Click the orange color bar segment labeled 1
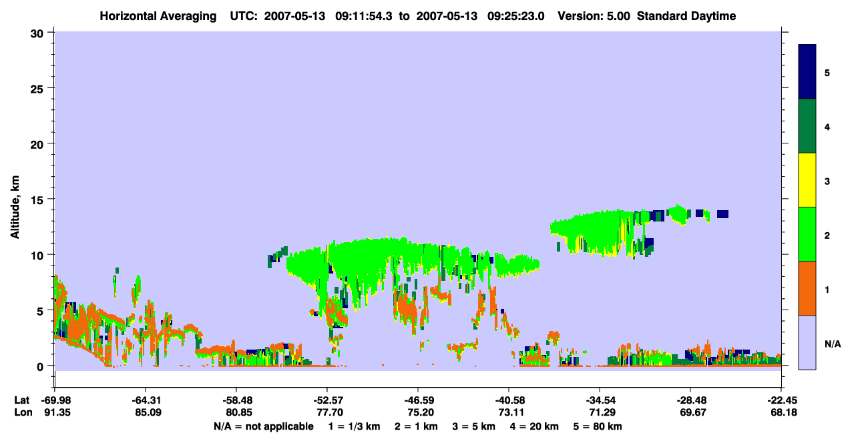Image resolution: width=868 pixels, height=445 pixels. pos(807,288)
